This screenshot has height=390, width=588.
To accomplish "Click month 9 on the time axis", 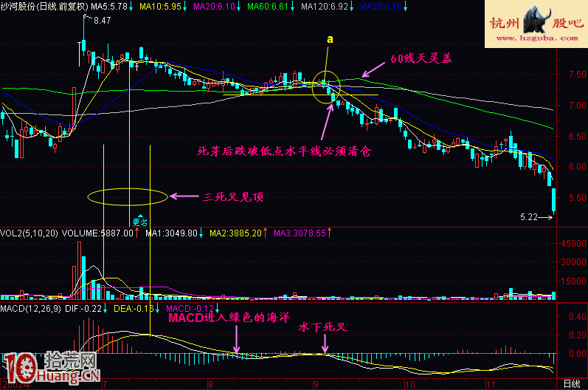I will click(x=316, y=385).
